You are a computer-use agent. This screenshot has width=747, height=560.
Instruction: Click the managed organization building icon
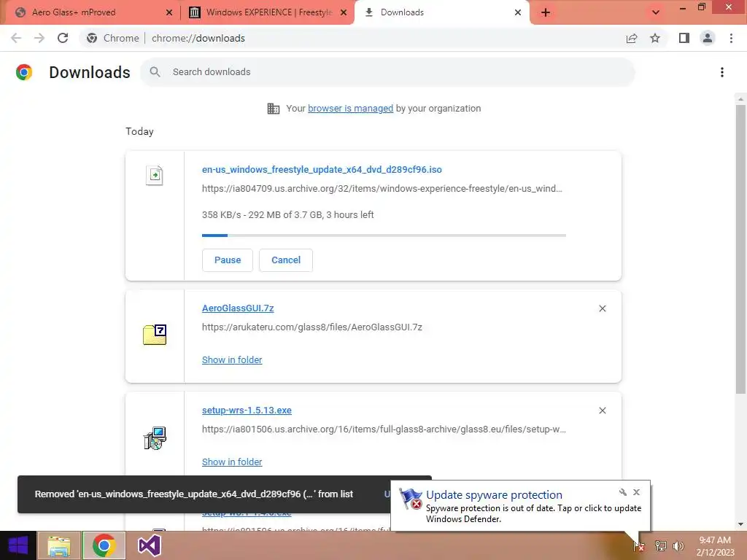pos(274,109)
